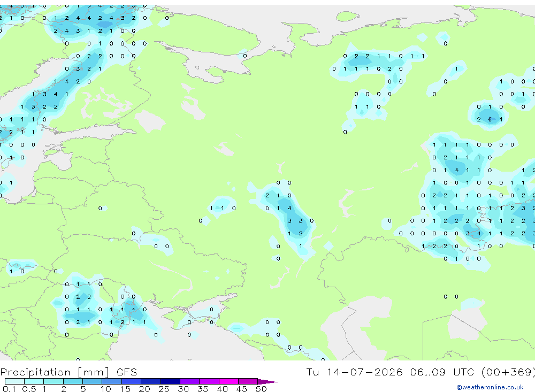535x392 pixels.
Task: Click the '30' legend scale label
Action: tap(183, 389)
